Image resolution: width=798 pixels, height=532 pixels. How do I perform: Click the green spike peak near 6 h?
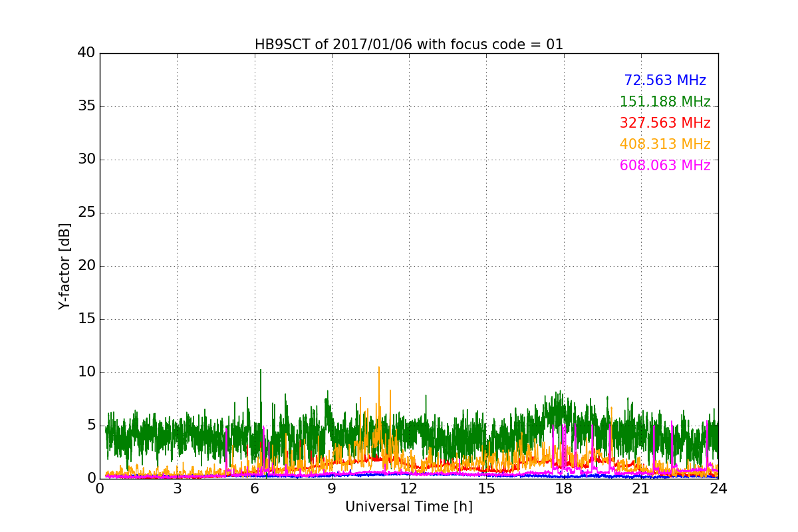(x=261, y=370)
